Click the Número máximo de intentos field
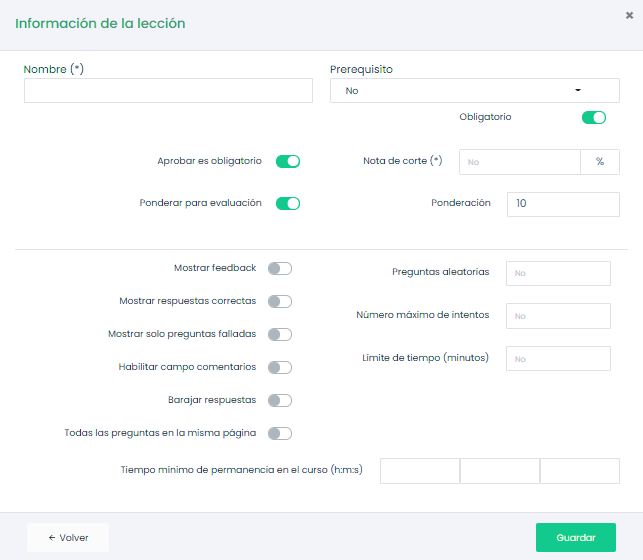Screen dimensions: 643x560 click(557, 316)
